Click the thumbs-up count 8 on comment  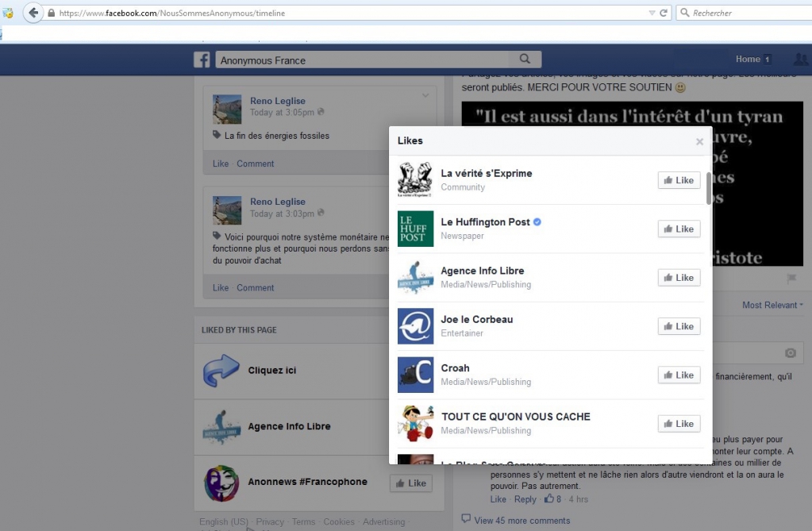[x=552, y=499]
